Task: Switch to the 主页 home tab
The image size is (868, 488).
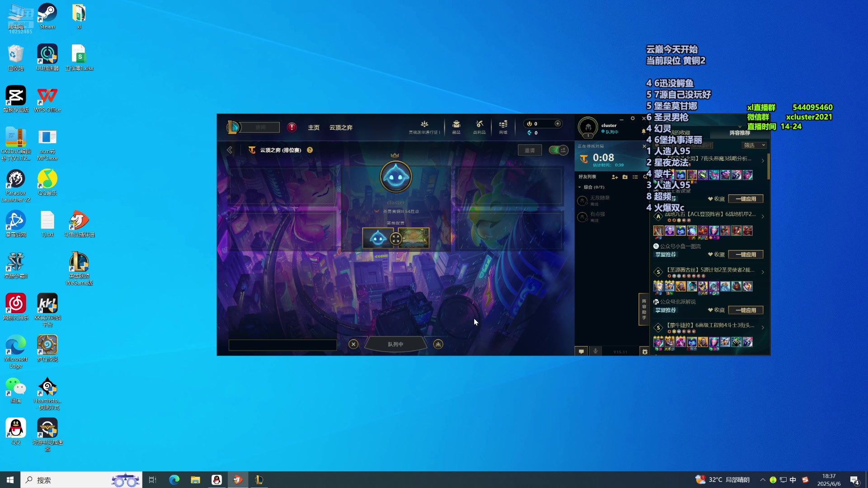Action: 314,127
